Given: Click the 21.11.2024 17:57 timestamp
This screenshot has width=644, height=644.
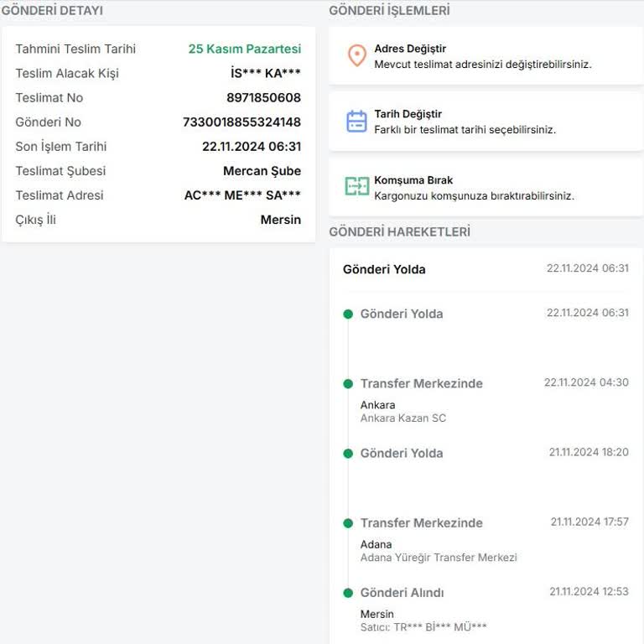Looking at the screenshot, I should pos(589,522).
